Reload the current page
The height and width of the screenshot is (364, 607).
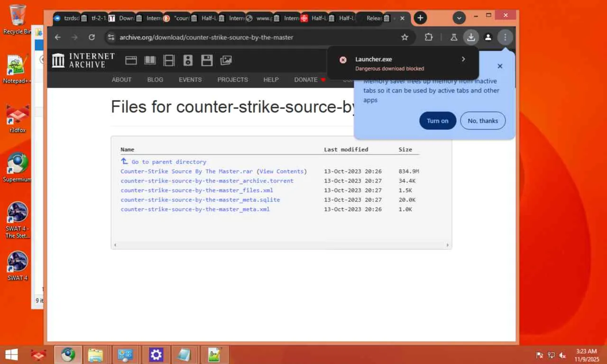point(92,37)
